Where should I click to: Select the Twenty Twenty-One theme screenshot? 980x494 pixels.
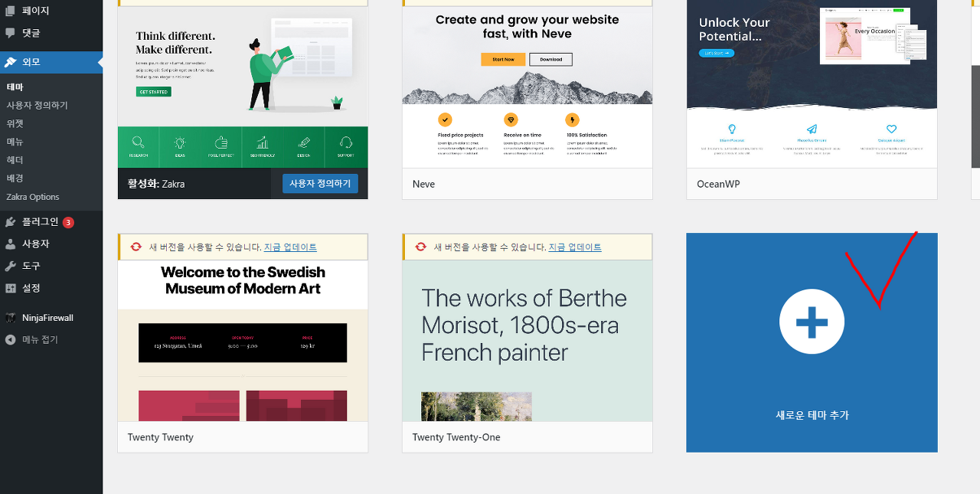point(528,341)
